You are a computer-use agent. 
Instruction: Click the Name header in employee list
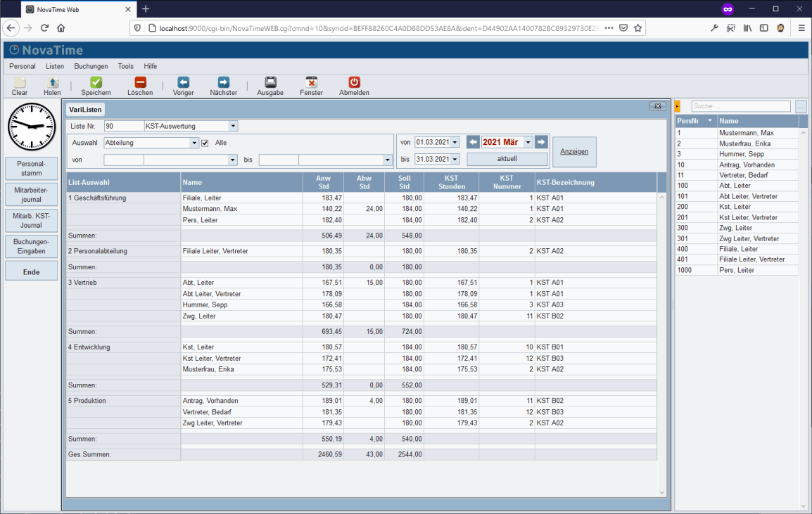pos(758,121)
